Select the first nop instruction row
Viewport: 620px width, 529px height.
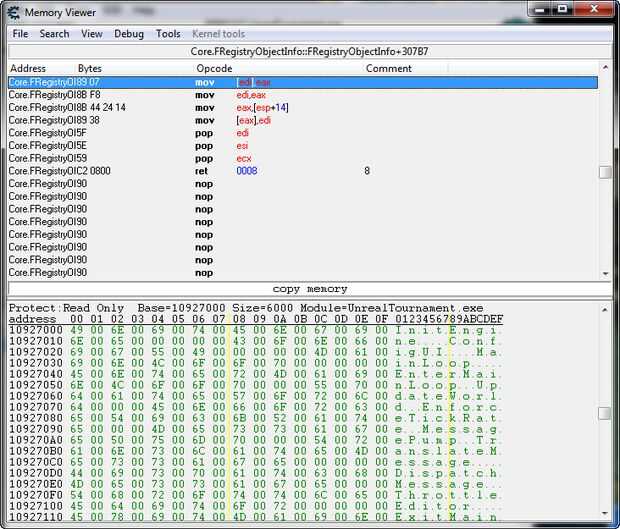(x=303, y=183)
